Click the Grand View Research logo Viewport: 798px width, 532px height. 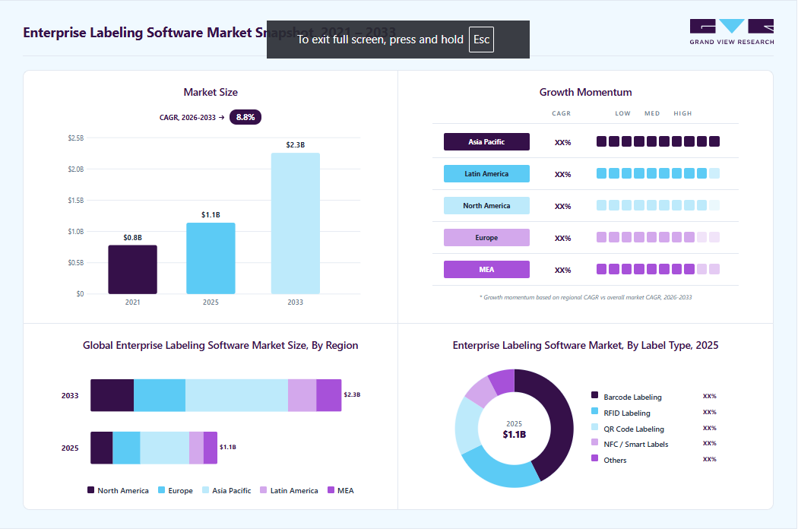click(731, 32)
